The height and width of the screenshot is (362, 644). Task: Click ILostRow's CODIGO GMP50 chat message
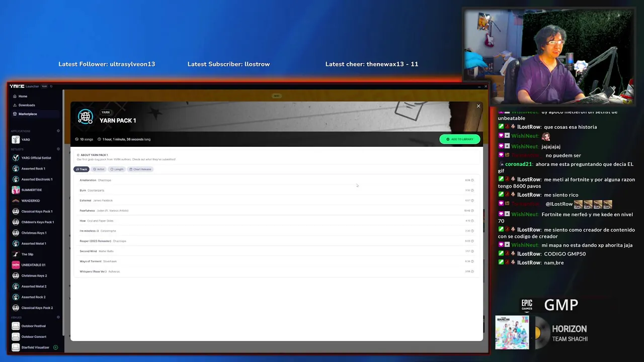[542, 254]
